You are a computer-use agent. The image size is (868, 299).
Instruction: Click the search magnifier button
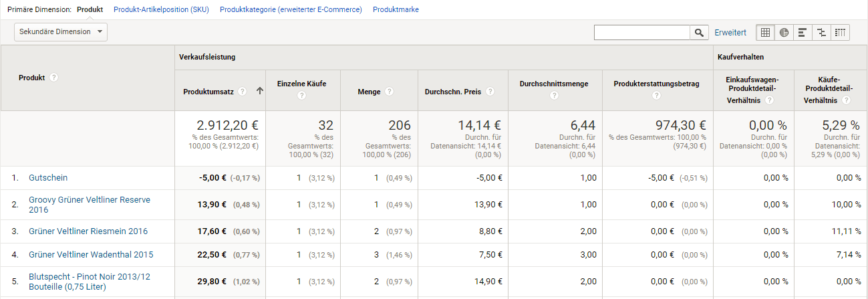(x=699, y=32)
